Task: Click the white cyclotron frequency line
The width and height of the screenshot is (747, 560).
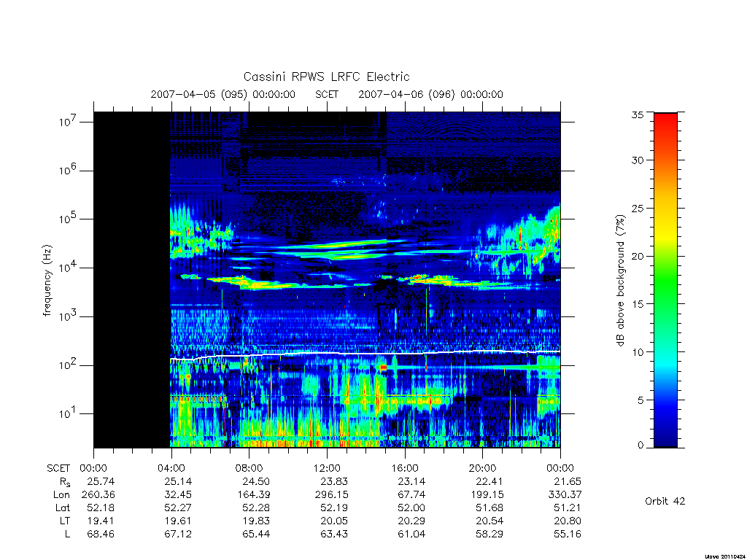Action: pyautogui.click(x=365, y=354)
